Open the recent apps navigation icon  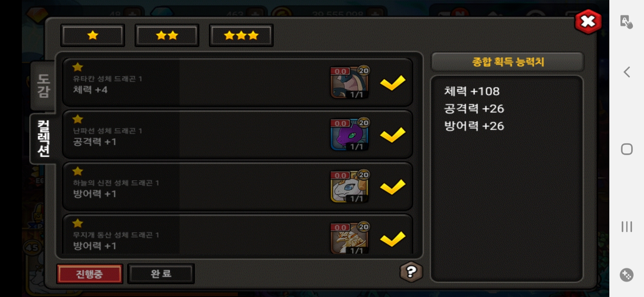(x=627, y=226)
